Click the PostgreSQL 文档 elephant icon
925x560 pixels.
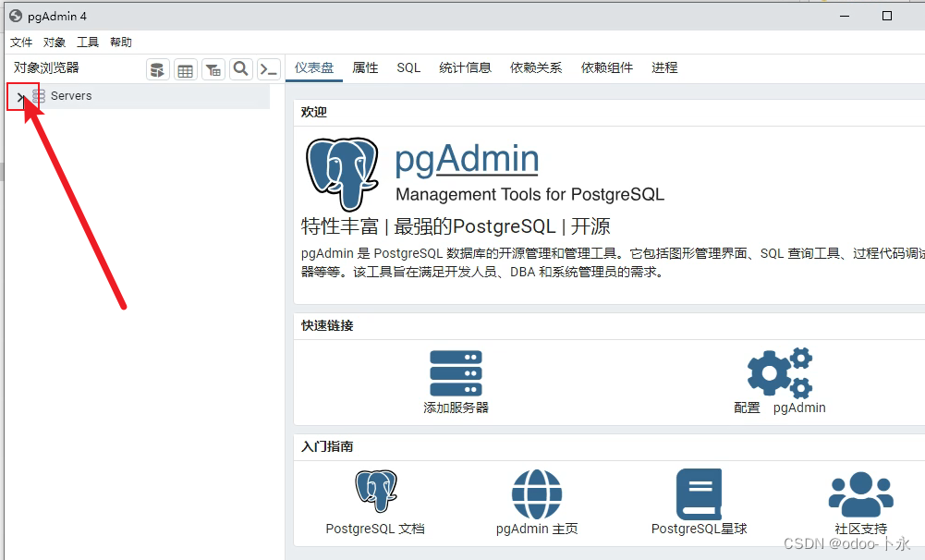(376, 492)
